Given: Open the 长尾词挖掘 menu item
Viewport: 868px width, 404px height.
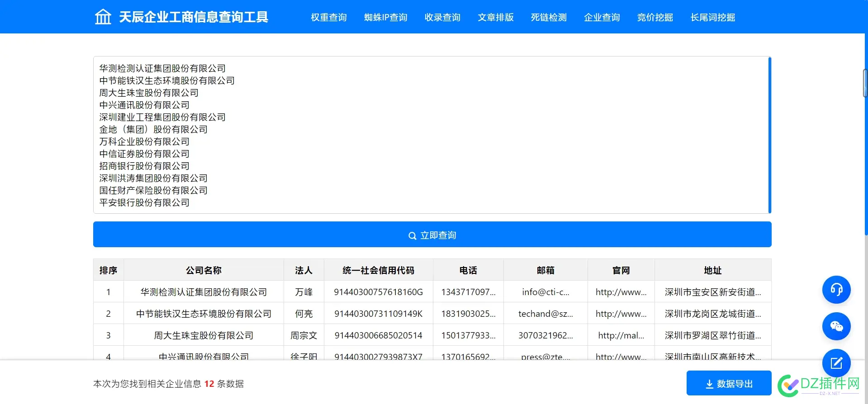Looking at the screenshot, I should pos(713,17).
